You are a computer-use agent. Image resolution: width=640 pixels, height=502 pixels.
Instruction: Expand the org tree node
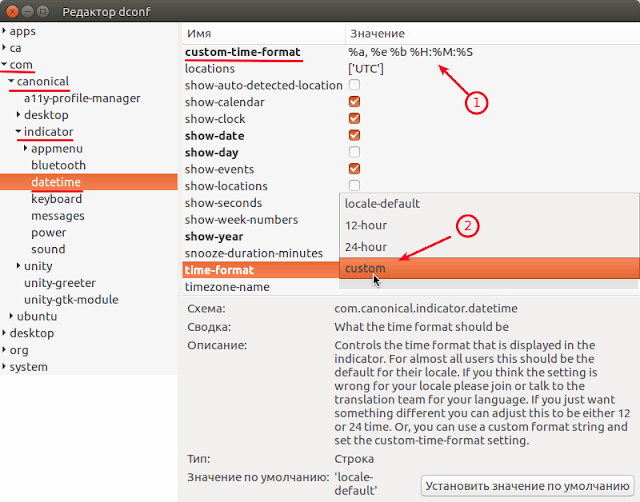point(4,349)
